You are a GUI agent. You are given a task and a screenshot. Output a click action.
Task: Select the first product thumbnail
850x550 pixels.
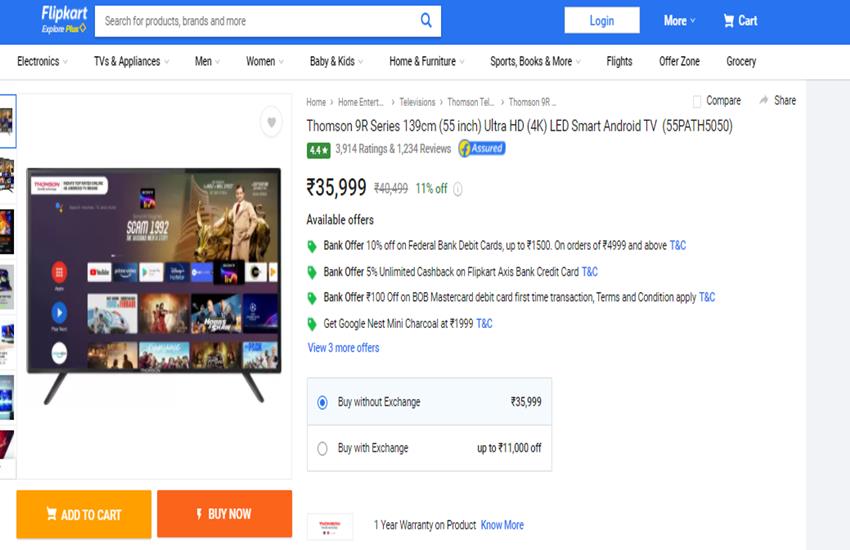tap(7, 121)
